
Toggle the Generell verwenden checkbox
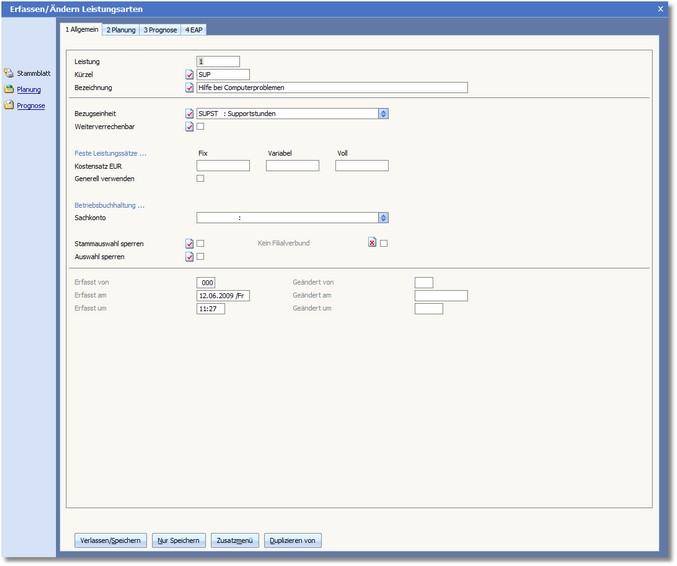coord(201,179)
